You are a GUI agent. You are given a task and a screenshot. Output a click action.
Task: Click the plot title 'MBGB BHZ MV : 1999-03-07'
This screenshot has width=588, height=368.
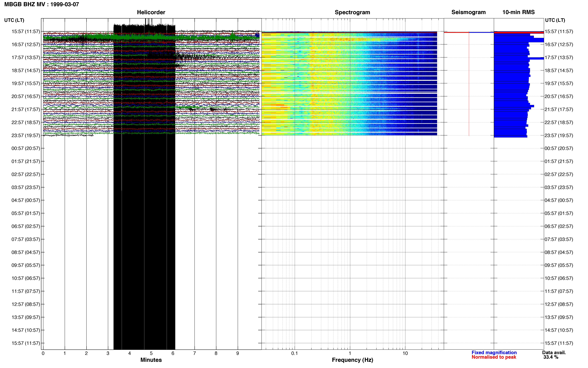(42, 4)
